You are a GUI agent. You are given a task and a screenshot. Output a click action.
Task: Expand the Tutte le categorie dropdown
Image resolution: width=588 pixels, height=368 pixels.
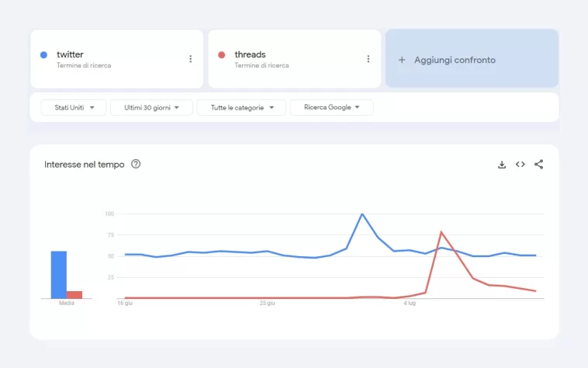tap(241, 108)
